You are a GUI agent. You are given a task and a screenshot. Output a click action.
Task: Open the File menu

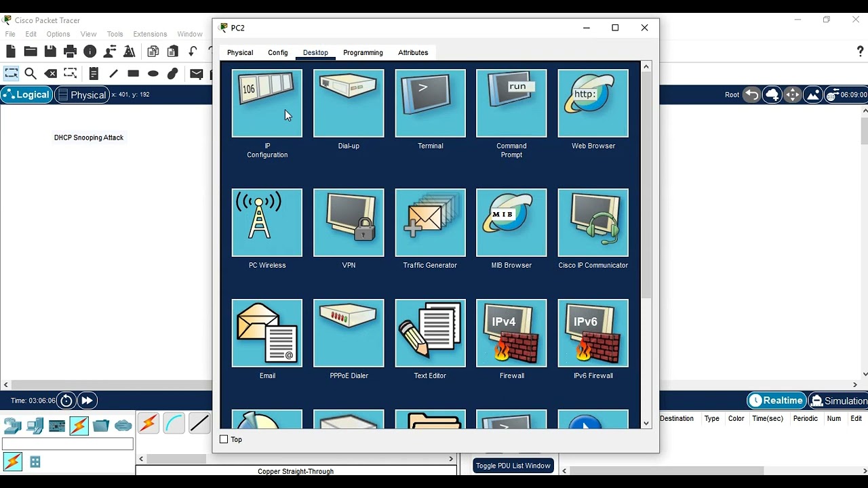point(10,34)
